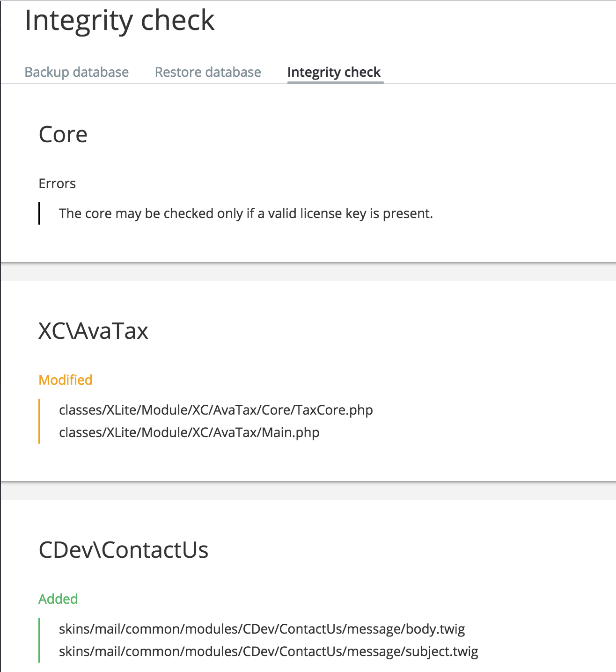Click the black bar beside the error
616x672 pixels.
(39, 213)
